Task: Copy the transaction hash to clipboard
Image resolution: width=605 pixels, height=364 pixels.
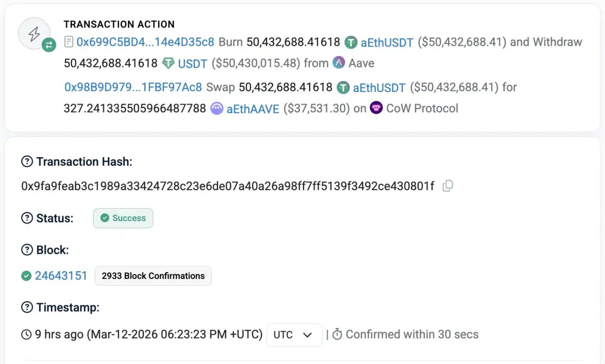Action: tap(448, 186)
